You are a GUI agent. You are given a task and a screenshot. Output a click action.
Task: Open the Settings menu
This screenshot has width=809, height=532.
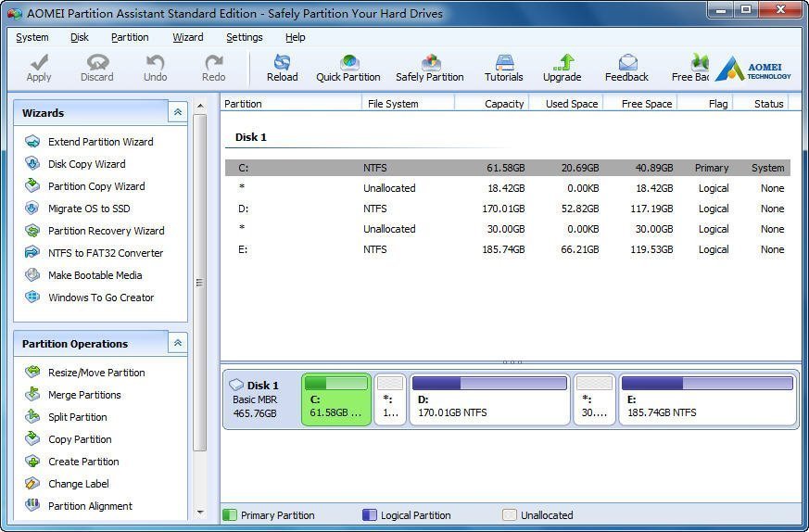tap(245, 37)
